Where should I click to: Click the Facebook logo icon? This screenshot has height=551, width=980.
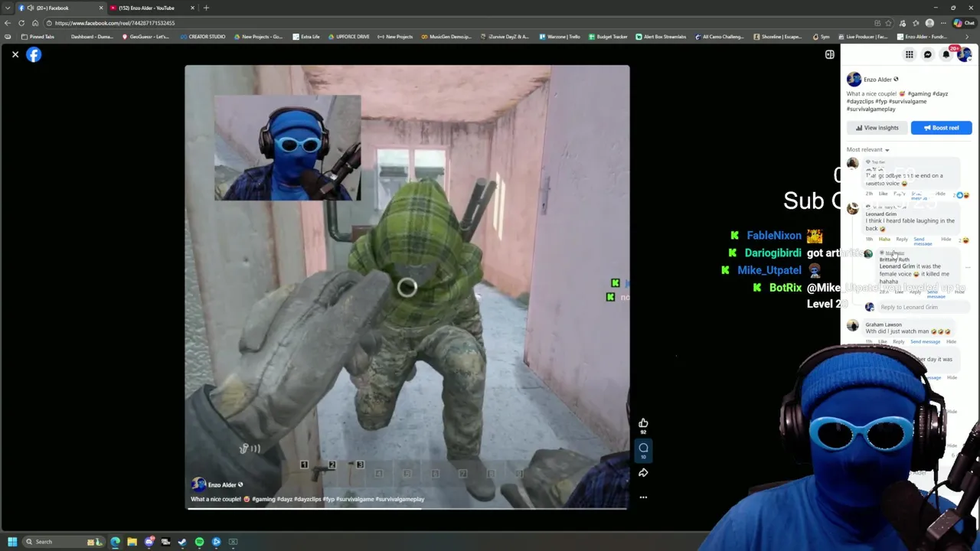pos(34,54)
